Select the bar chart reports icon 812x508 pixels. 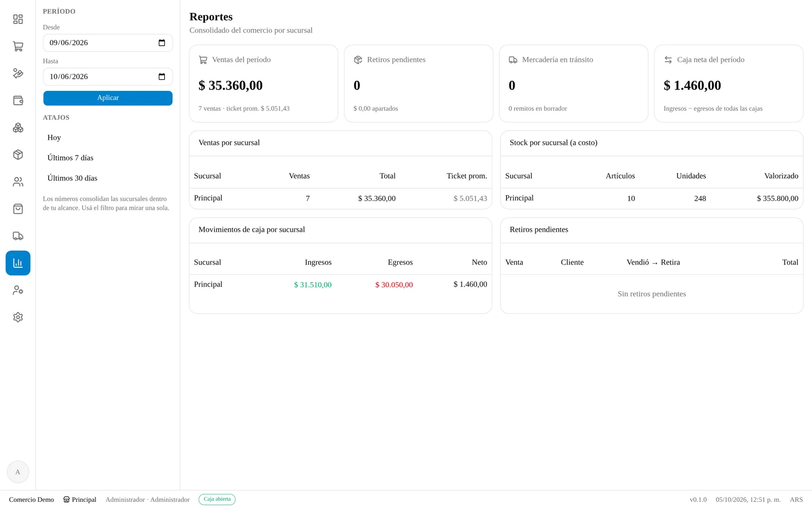click(x=18, y=263)
